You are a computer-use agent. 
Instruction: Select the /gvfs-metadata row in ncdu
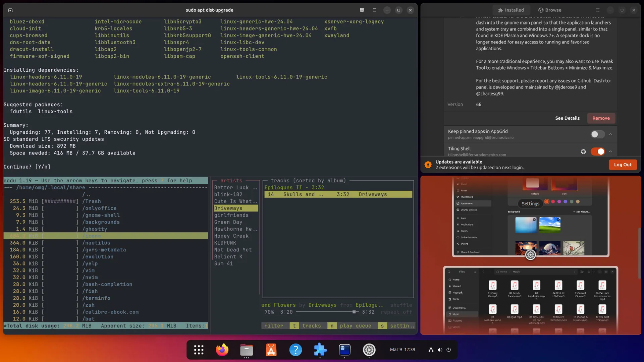pyautogui.click(x=105, y=250)
